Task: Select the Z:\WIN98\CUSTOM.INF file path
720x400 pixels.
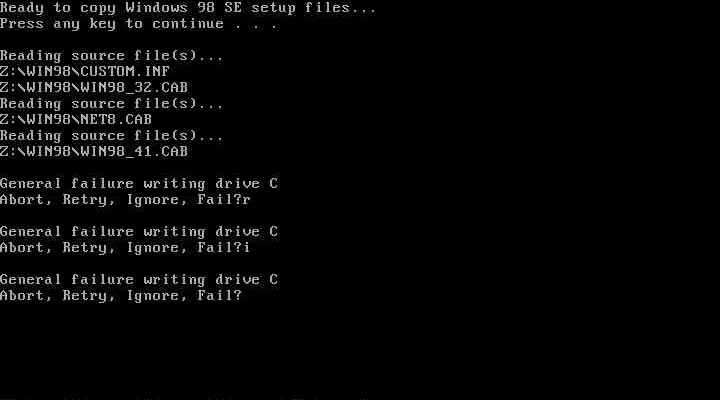Action: pos(85,71)
